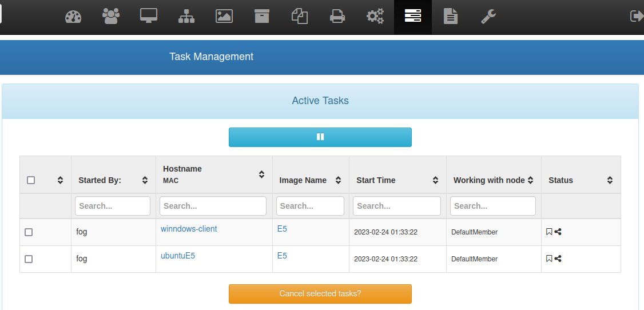Click the pause icon button
Image resolution: width=644 pixels, height=310 pixels.
point(320,137)
